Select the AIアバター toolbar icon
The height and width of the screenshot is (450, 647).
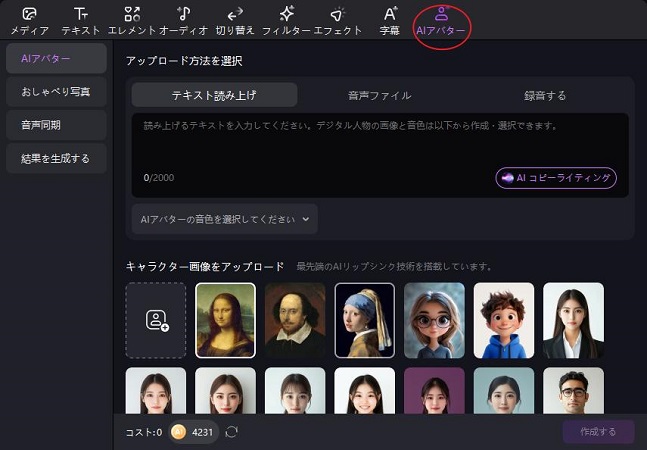pyautogui.click(x=441, y=21)
